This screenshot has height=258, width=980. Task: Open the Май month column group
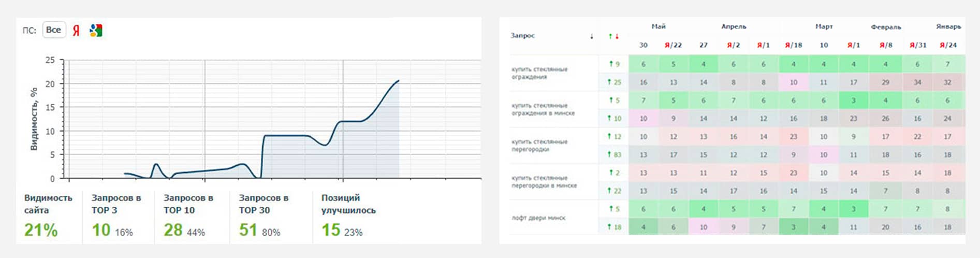[659, 26]
